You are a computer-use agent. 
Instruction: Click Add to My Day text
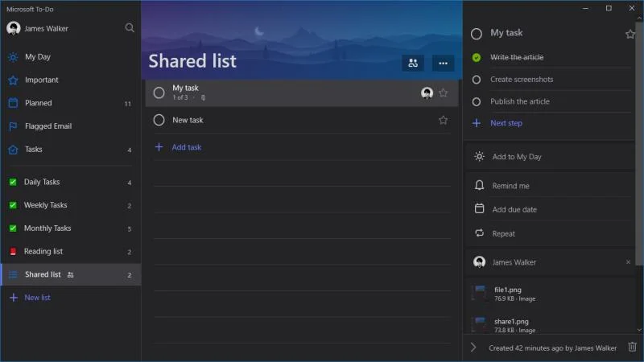[x=517, y=157]
